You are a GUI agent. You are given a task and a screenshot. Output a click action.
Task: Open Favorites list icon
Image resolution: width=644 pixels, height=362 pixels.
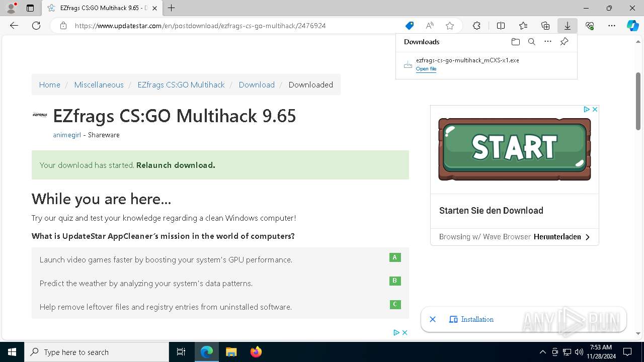pyautogui.click(x=523, y=26)
